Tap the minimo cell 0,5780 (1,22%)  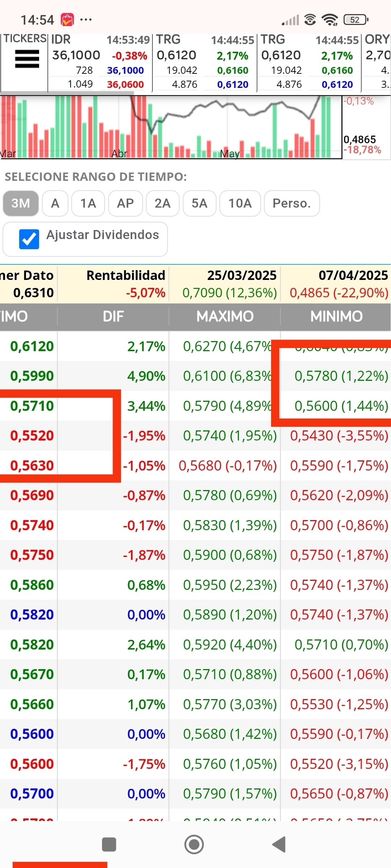tap(341, 376)
